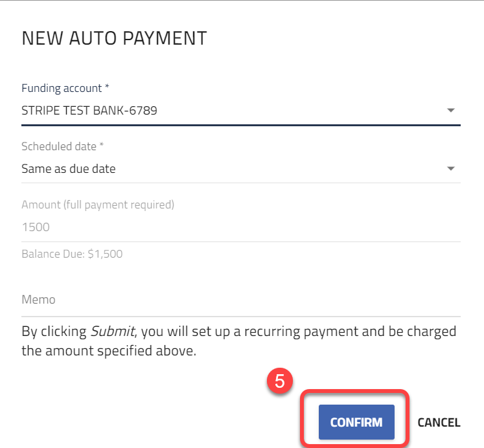Image resolution: width=484 pixels, height=448 pixels.
Task: Click the required asterisk beside Funding account
Action: tap(107, 86)
